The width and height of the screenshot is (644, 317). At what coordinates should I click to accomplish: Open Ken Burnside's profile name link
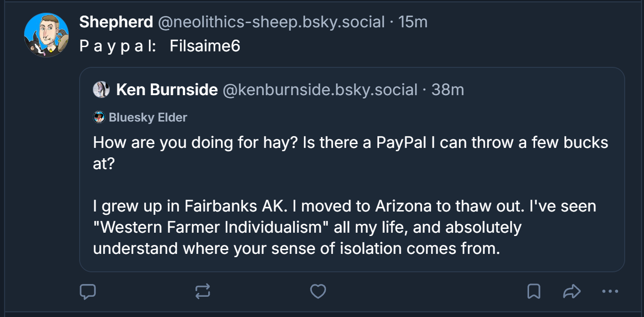point(167,89)
